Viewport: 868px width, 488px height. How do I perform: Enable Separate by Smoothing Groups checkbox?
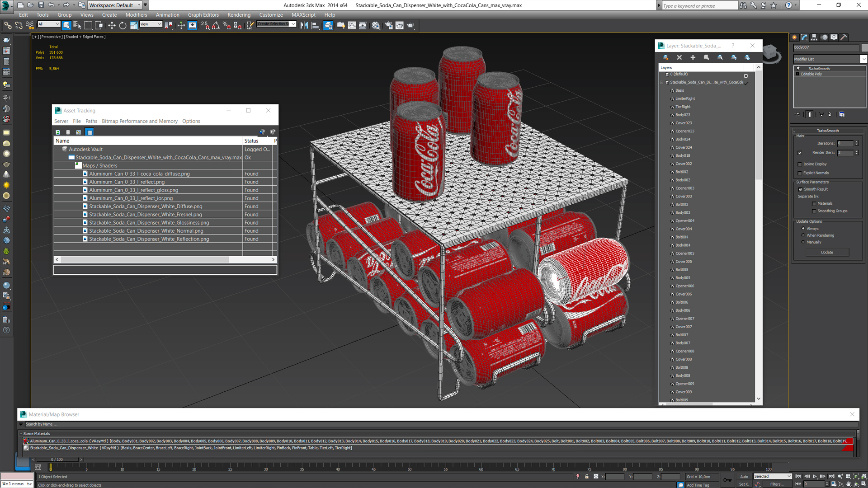pyautogui.click(x=814, y=211)
